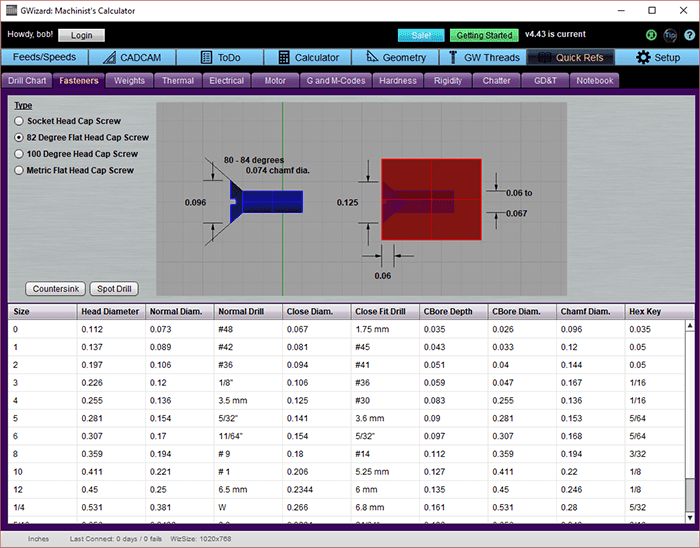Image resolution: width=700 pixels, height=548 pixels.
Task: Click the Size column header
Action: [x=42, y=311]
